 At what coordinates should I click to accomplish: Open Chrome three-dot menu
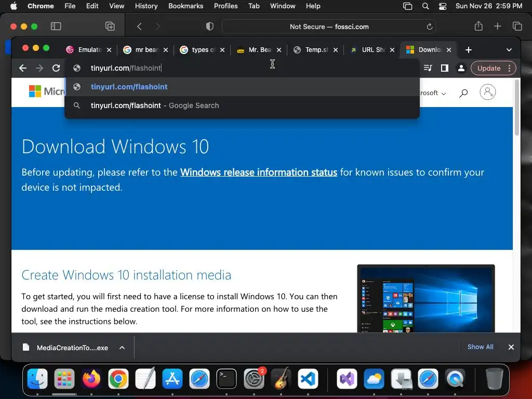(x=509, y=68)
